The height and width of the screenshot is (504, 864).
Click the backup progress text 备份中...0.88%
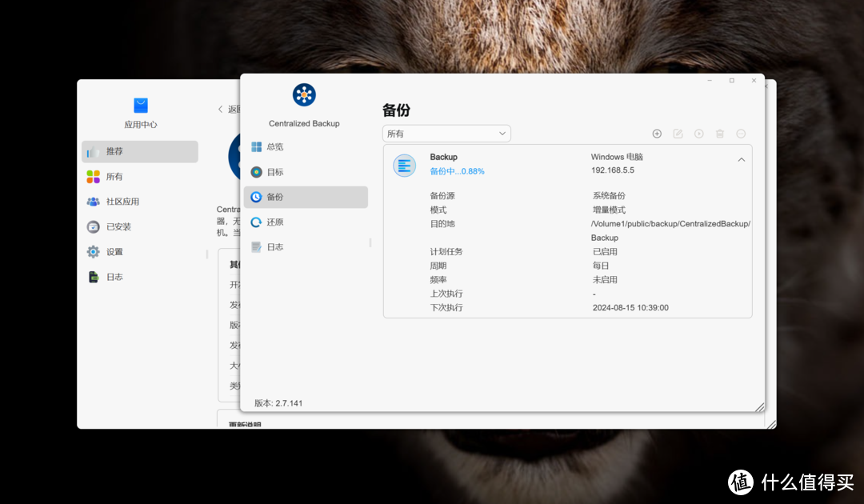click(x=457, y=170)
